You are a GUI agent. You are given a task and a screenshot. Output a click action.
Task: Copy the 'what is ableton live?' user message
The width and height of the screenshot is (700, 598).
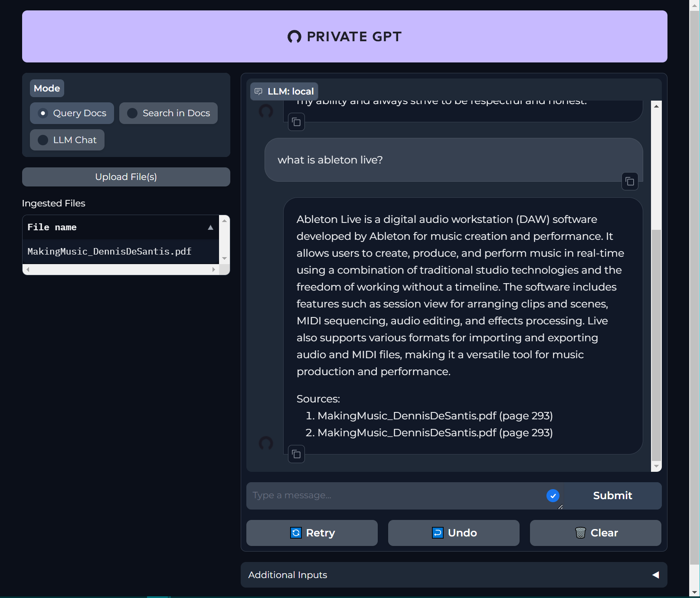coord(630,182)
